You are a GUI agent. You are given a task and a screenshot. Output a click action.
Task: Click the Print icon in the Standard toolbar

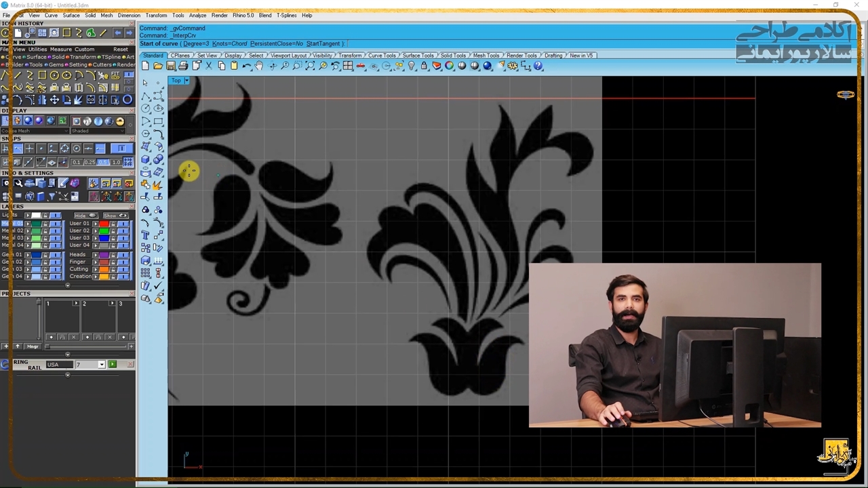point(183,66)
